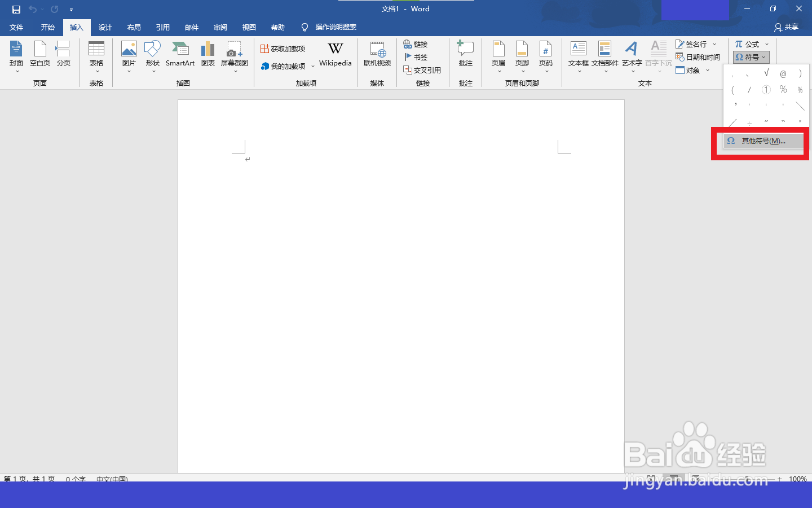This screenshot has height=508, width=812.
Task: Open 屏幕截图 screenshot options
Action: 235,57
